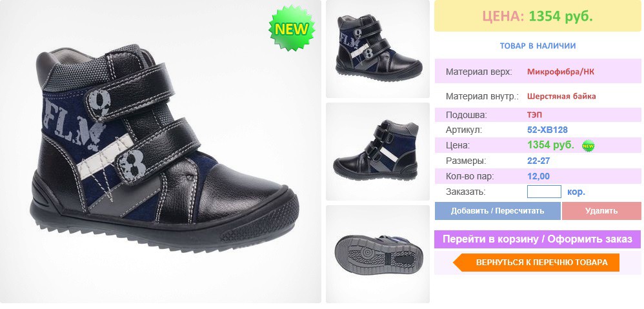Click the Добавить / Пересчитать button
This screenshot has width=644, height=309.
498,211
